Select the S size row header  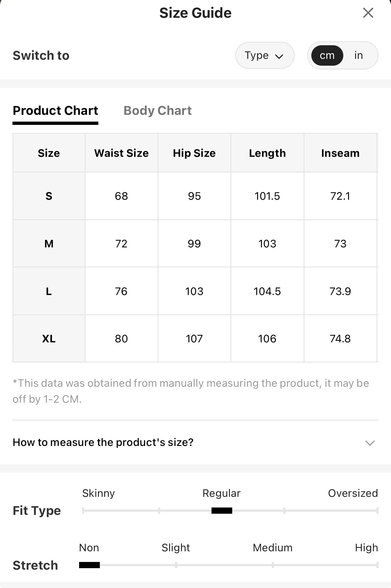pos(49,196)
